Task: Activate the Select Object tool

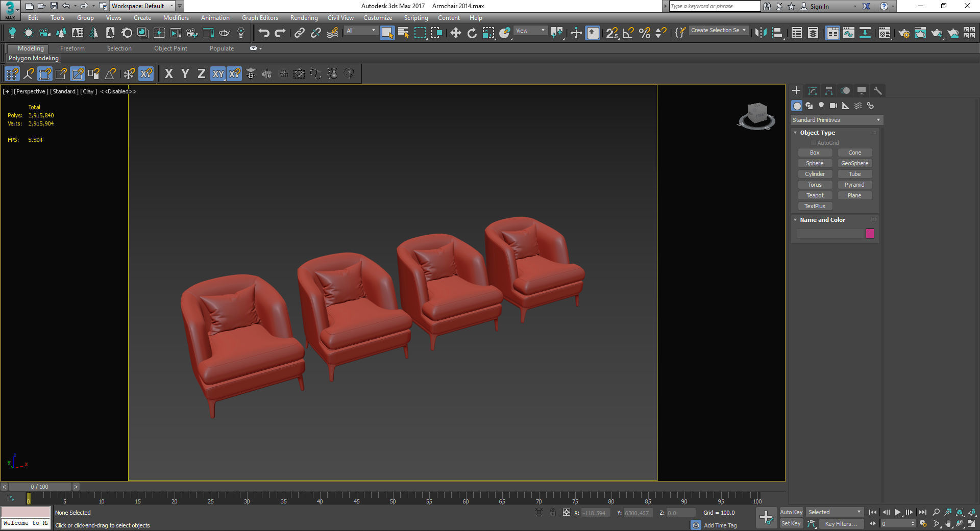Action: (x=387, y=33)
